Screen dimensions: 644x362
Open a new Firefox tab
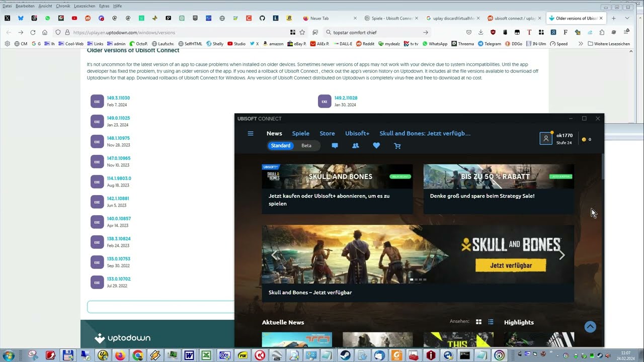coord(613,18)
